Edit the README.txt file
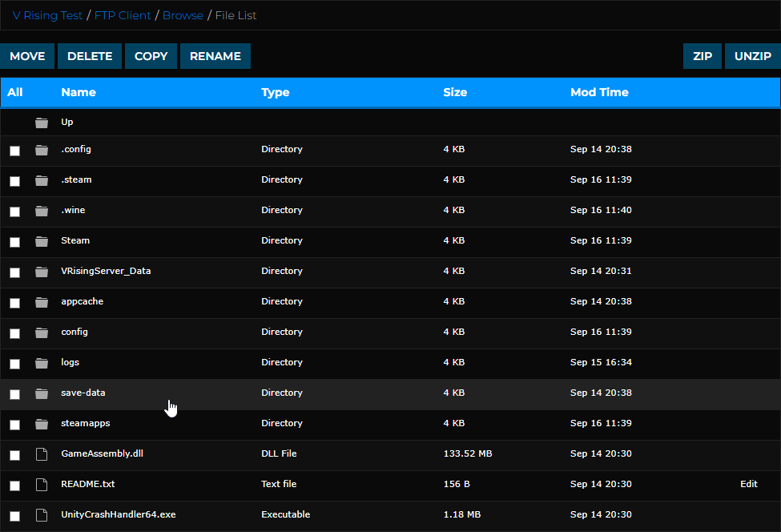Viewport: 781px width, 532px height. [x=748, y=485]
